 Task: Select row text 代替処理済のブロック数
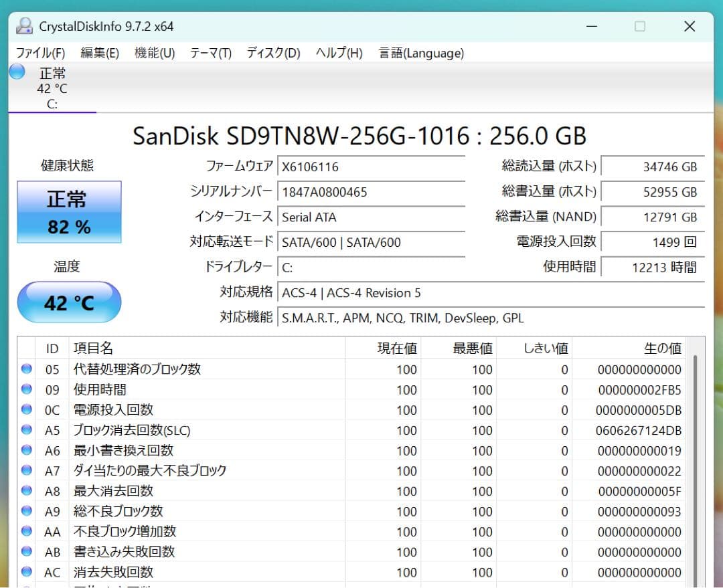click(137, 369)
